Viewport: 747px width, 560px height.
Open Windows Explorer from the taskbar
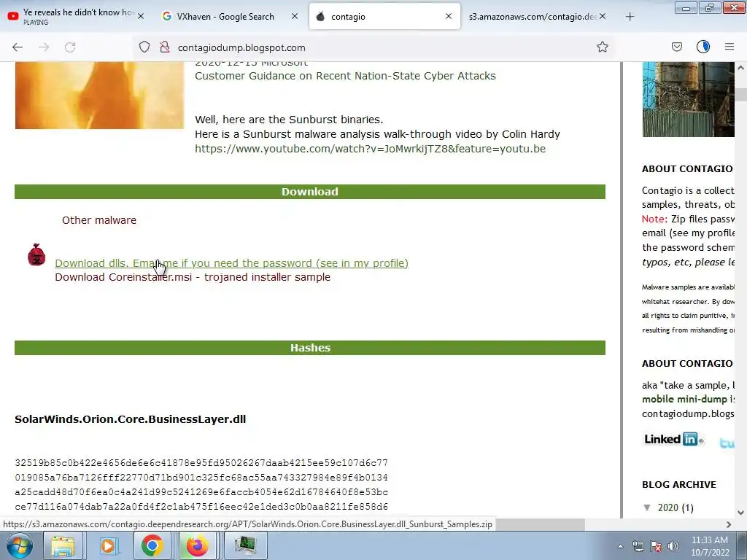pyautogui.click(x=63, y=545)
